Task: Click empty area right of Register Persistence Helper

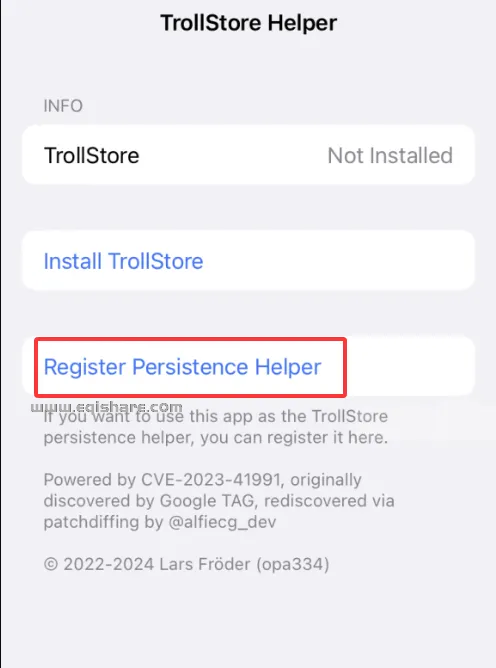Action: [x=409, y=367]
